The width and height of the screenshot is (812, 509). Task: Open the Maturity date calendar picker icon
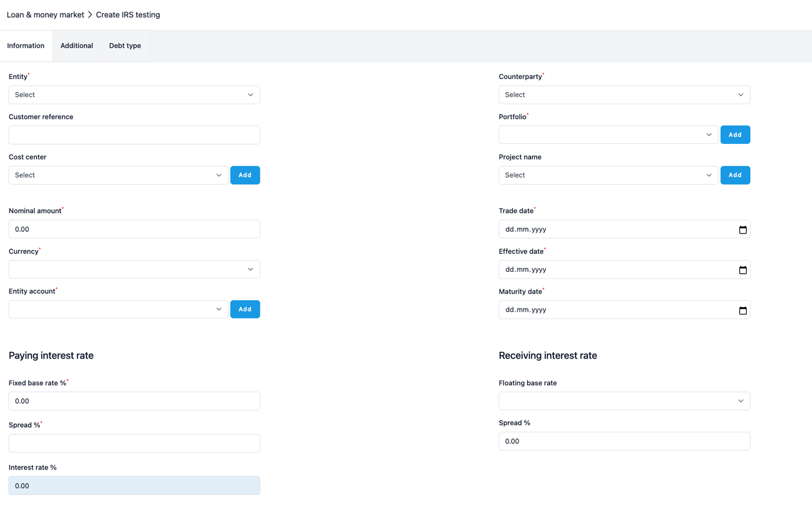[x=742, y=310]
